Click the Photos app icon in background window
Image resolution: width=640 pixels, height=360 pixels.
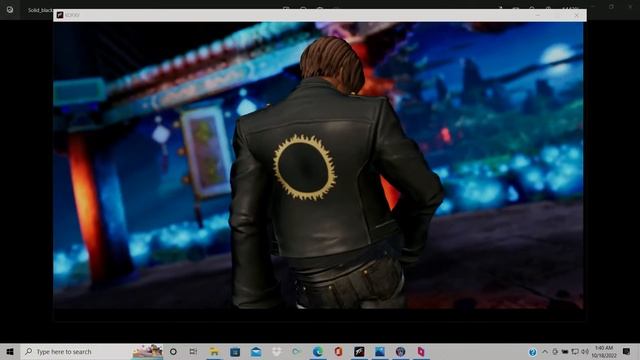point(10,9)
